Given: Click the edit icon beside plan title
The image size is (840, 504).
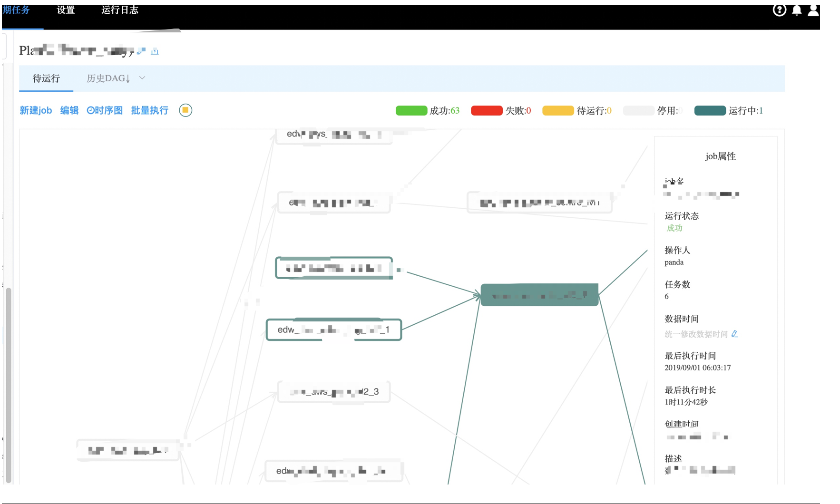Looking at the screenshot, I should coord(141,51).
